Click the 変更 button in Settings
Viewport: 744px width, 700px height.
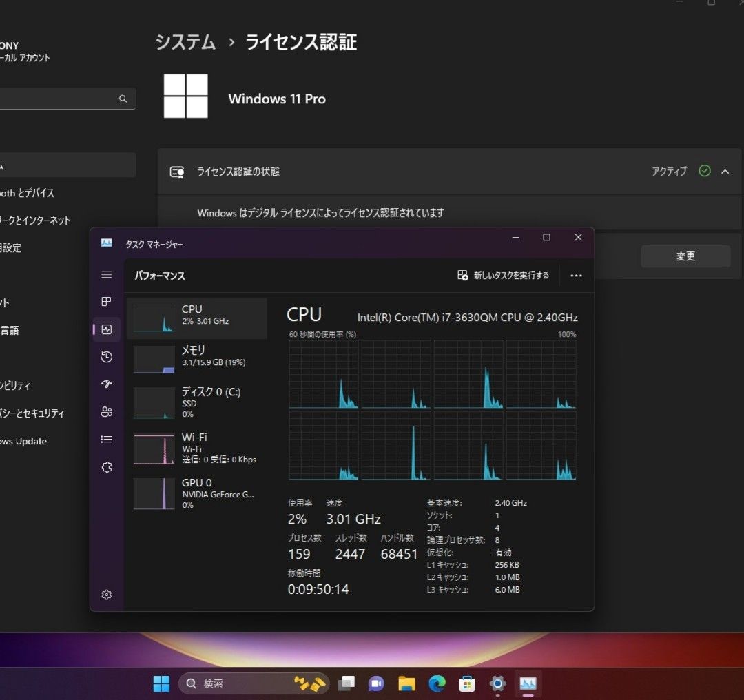[x=685, y=256]
